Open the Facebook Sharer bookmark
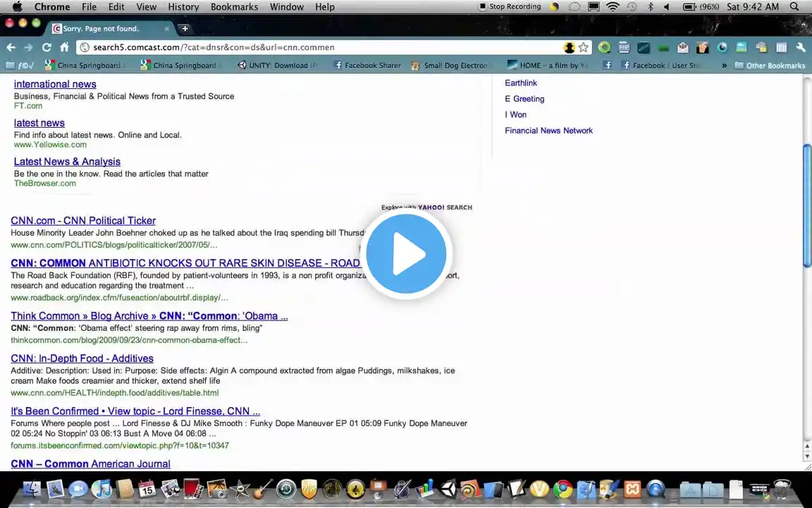Viewport: 812px width, 508px height. pos(367,66)
